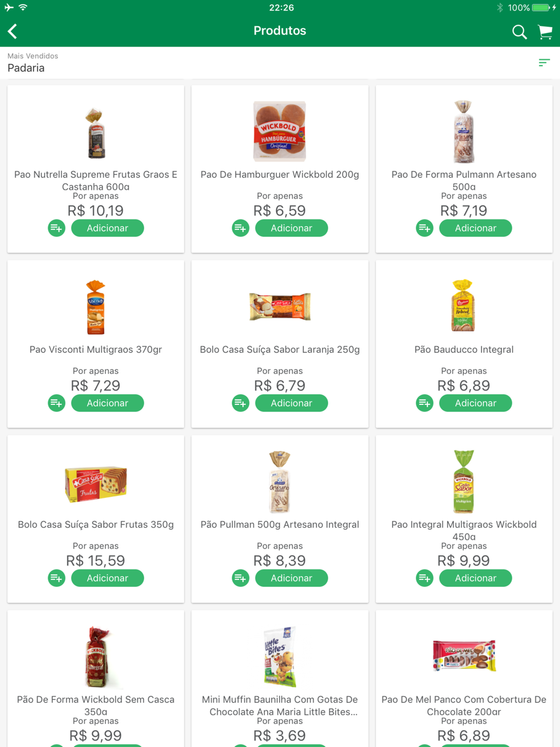Add Pulmann Artesano 500g to list icon

point(424,228)
